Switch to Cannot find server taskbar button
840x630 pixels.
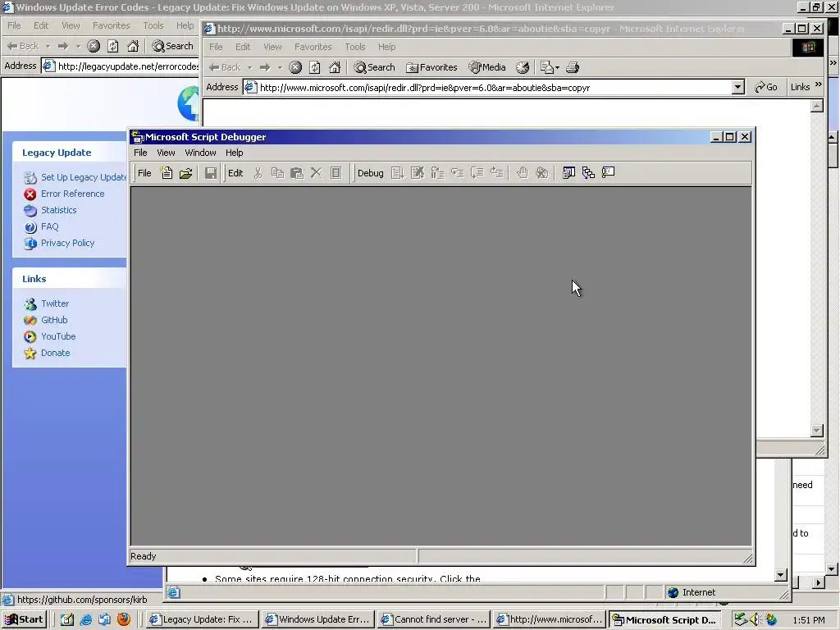click(433, 619)
